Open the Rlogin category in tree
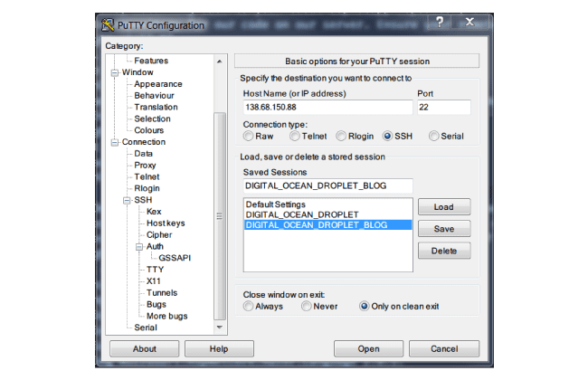The width and height of the screenshot is (588, 380). point(147,189)
